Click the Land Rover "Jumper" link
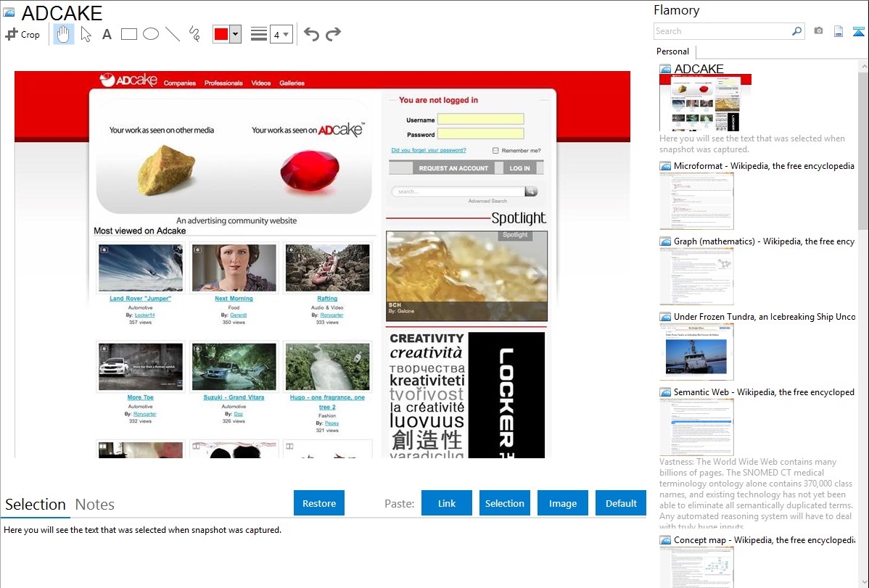This screenshot has width=869, height=588. pos(140,298)
